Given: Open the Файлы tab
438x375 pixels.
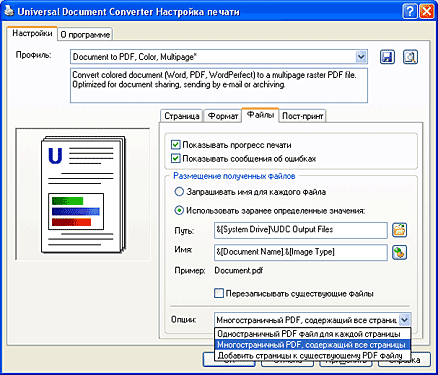Looking at the screenshot, I should pos(260,115).
